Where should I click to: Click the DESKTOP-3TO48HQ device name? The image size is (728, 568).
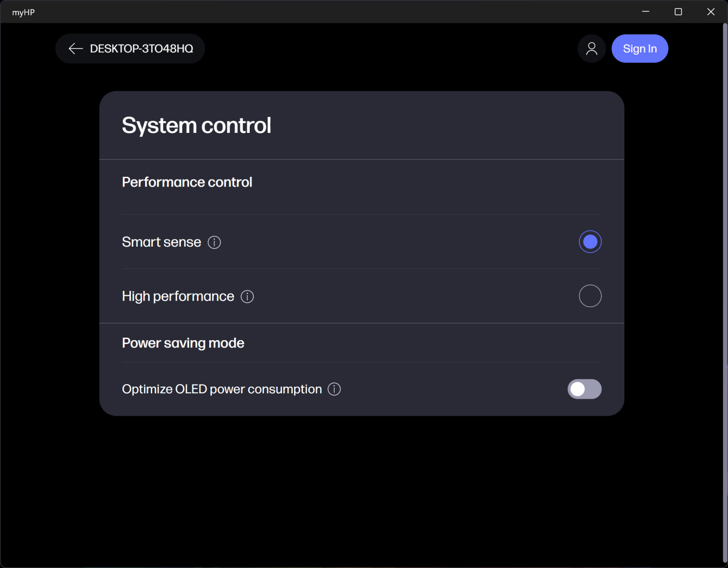[142, 49]
